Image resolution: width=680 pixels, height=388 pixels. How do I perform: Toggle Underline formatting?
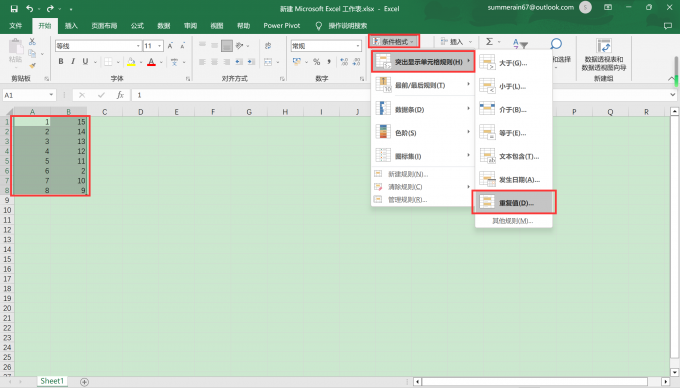click(85, 62)
